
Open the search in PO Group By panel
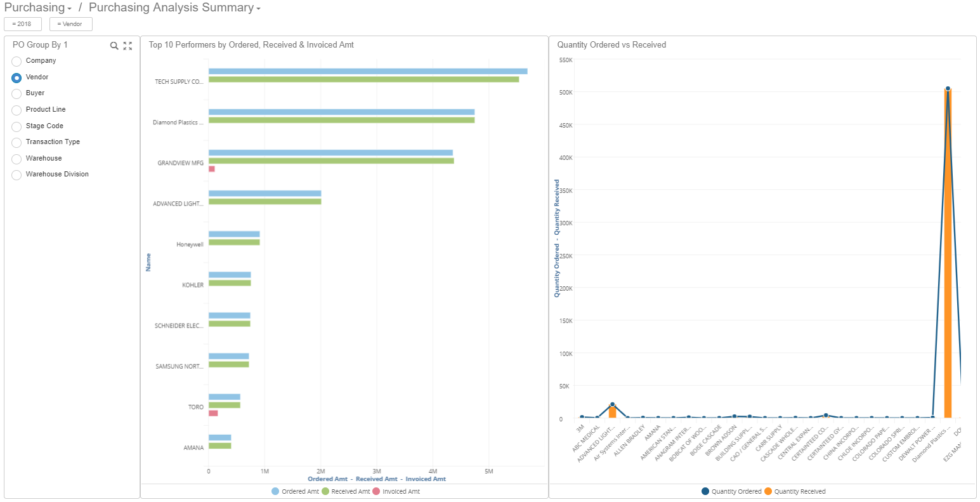pos(114,45)
